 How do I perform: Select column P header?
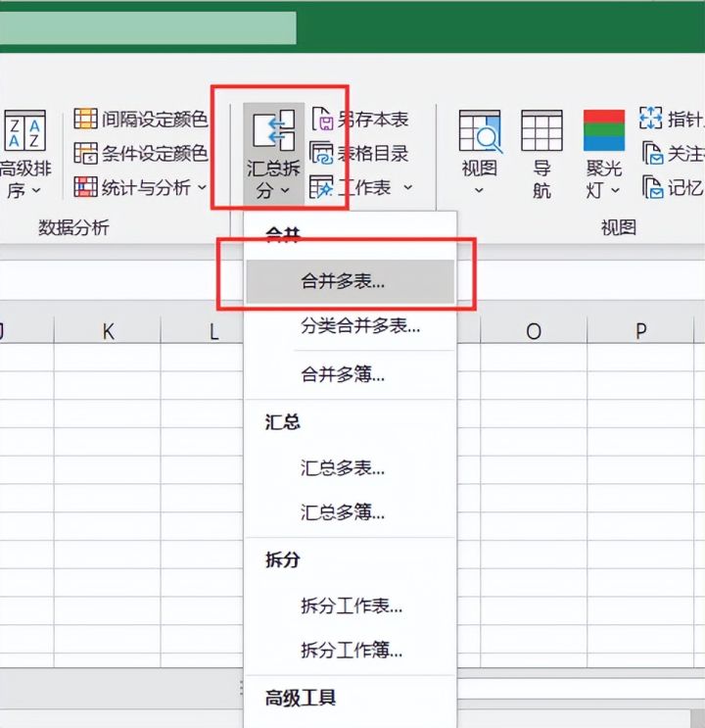pos(640,331)
